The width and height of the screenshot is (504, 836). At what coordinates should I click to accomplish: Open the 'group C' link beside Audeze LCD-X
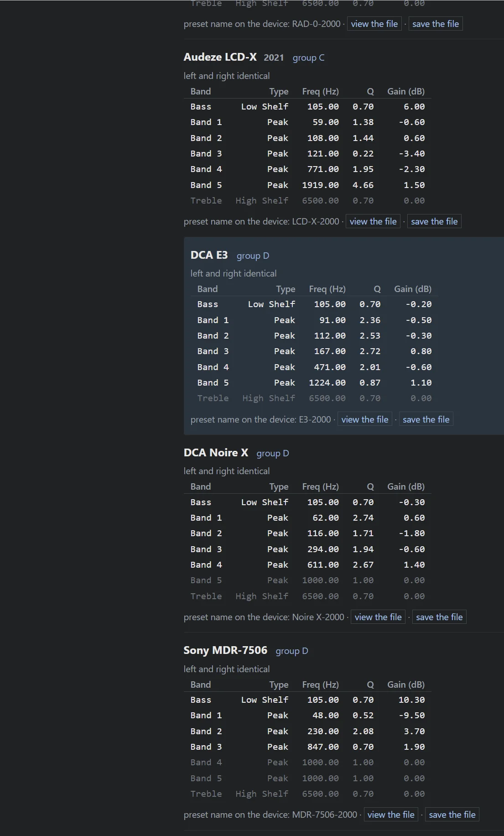308,57
